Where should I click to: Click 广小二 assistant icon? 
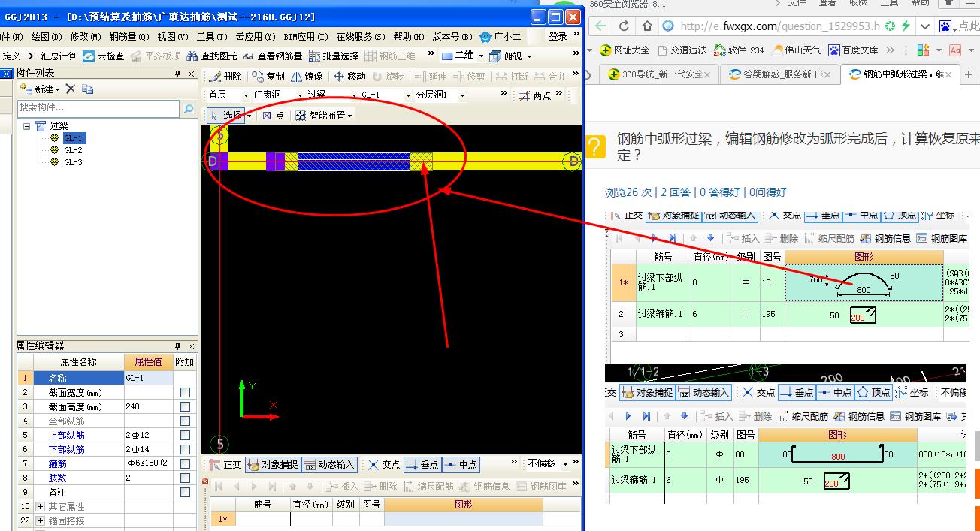[501, 36]
